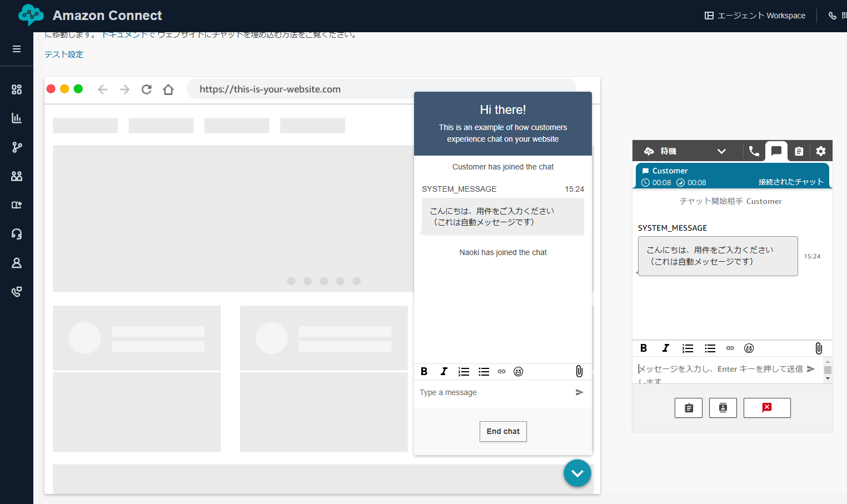
Task: Toggle italic in agent chat editor
Action: pyautogui.click(x=666, y=348)
